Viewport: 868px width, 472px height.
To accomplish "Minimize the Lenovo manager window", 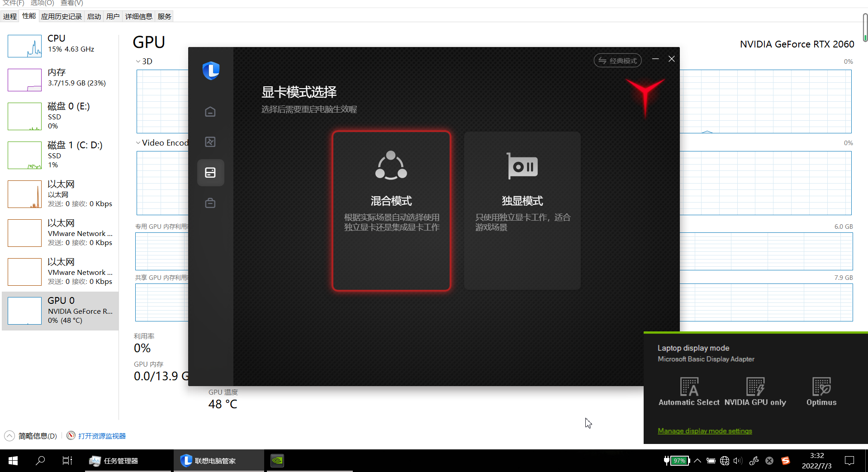I will pos(655,59).
